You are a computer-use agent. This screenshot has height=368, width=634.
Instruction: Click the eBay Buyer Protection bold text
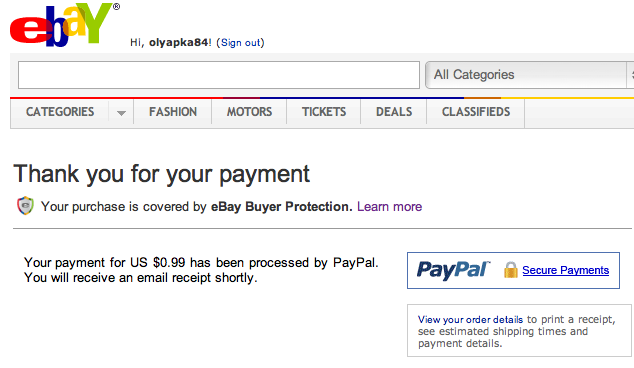pyautogui.click(x=281, y=207)
